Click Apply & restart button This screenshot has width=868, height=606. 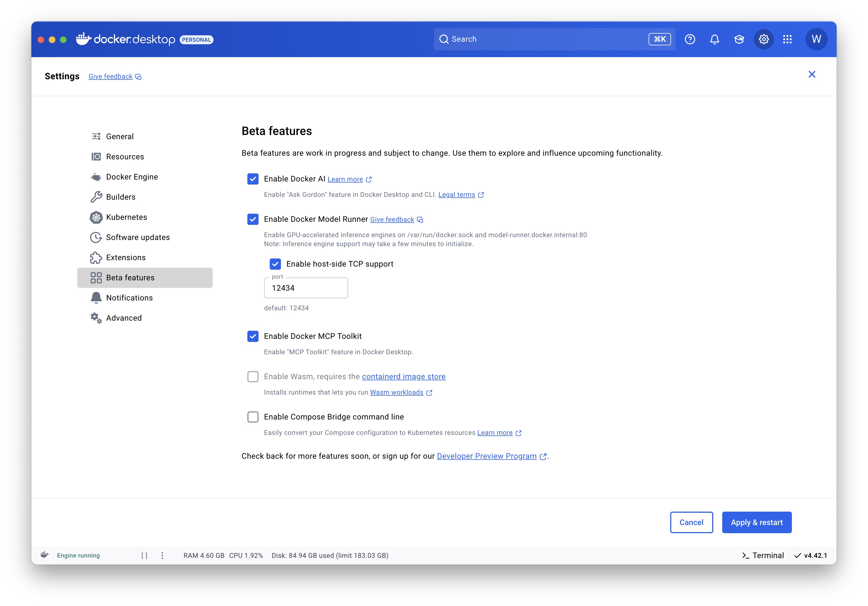(756, 522)
